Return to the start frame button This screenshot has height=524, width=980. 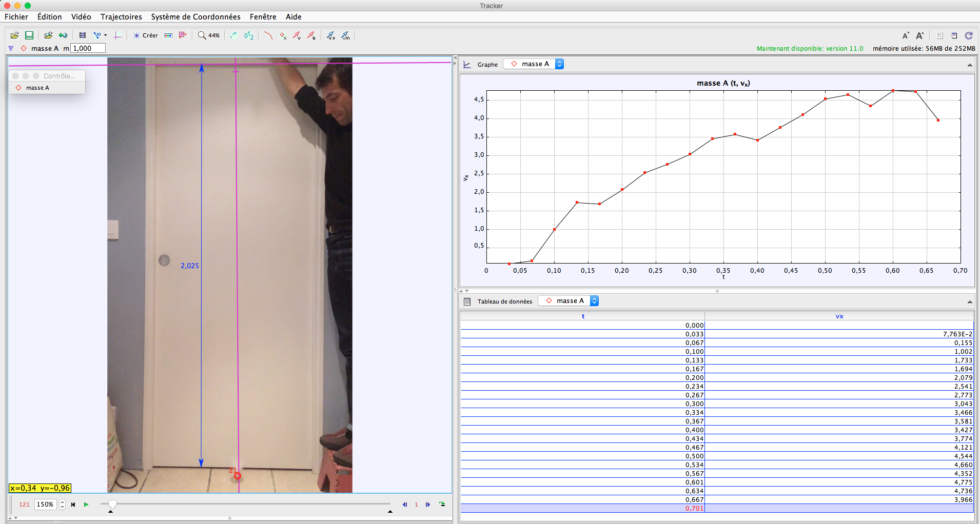[73, 505]
